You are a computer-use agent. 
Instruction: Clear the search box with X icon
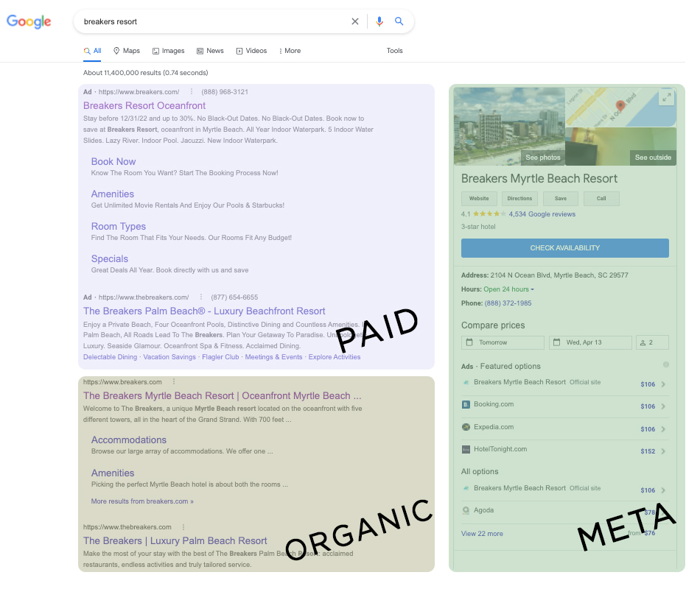click(x=355, y=21)
